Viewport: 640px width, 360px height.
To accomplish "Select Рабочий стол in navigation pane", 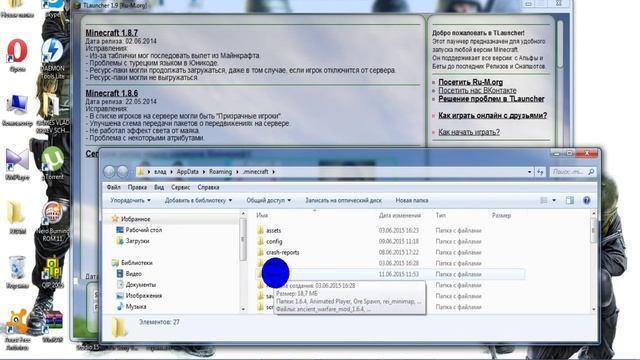I will 143,230.
